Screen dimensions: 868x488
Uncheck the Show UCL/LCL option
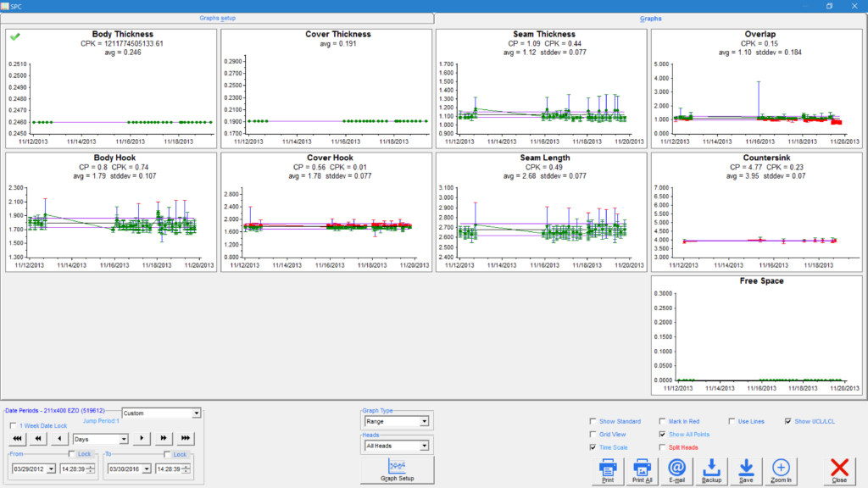point(788,421)
